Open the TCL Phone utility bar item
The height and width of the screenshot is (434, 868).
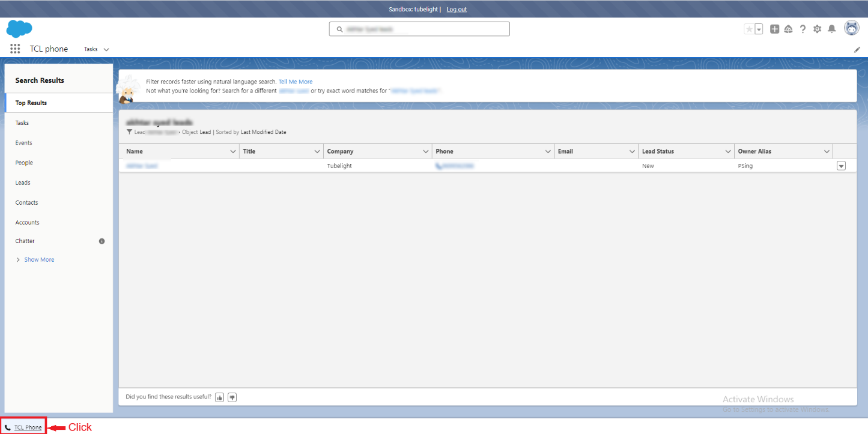[28, 427]
